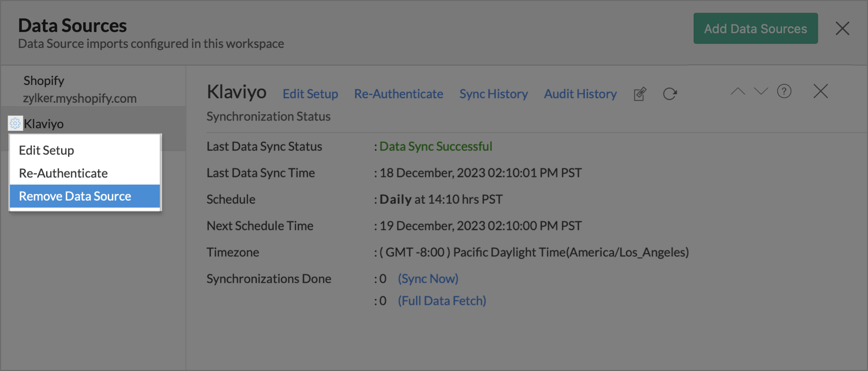Click the Sync Now link
868x371 pixels.
pyautogui.click(x=428, y=279)
